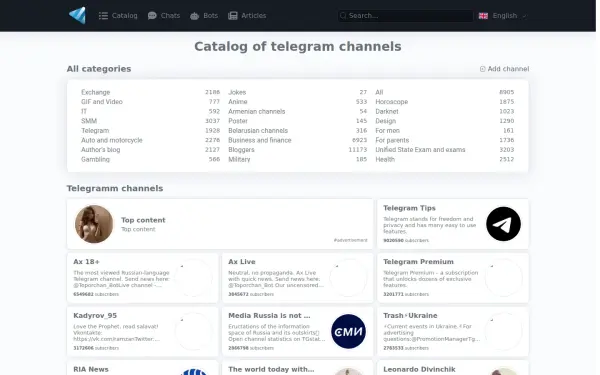
Task: Open the Leonardo Divinchik channel card
Action: click(x=453, y=368)
